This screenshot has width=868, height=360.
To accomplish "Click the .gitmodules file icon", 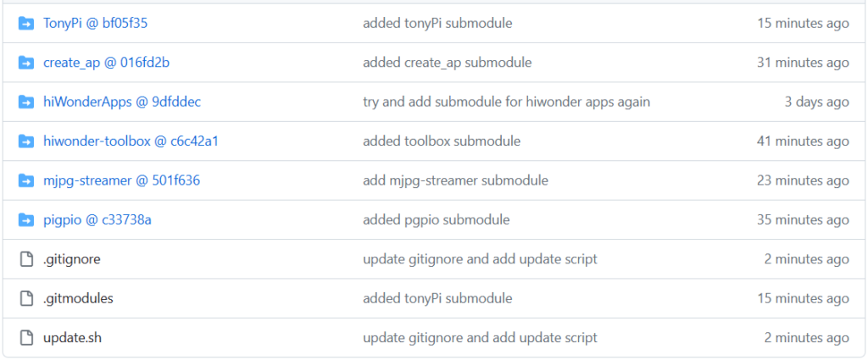I will (25, 298).
